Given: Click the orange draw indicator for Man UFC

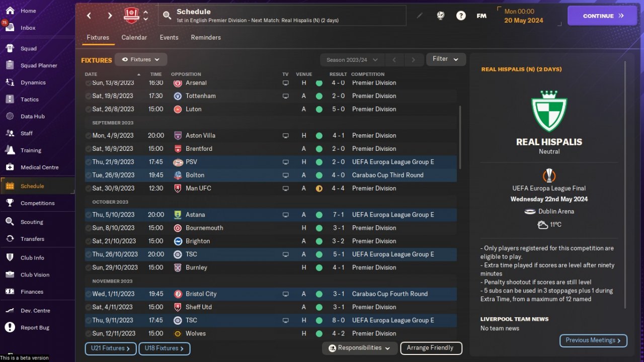Looking at the screenshot, I should 319,189.
